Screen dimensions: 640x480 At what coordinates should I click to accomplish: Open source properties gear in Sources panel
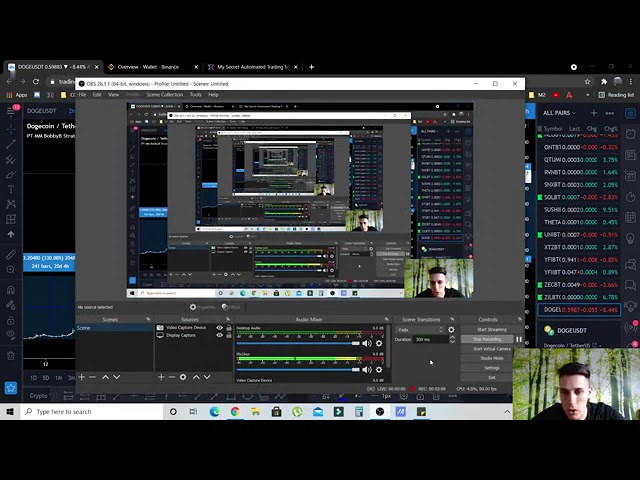point(182,377)
